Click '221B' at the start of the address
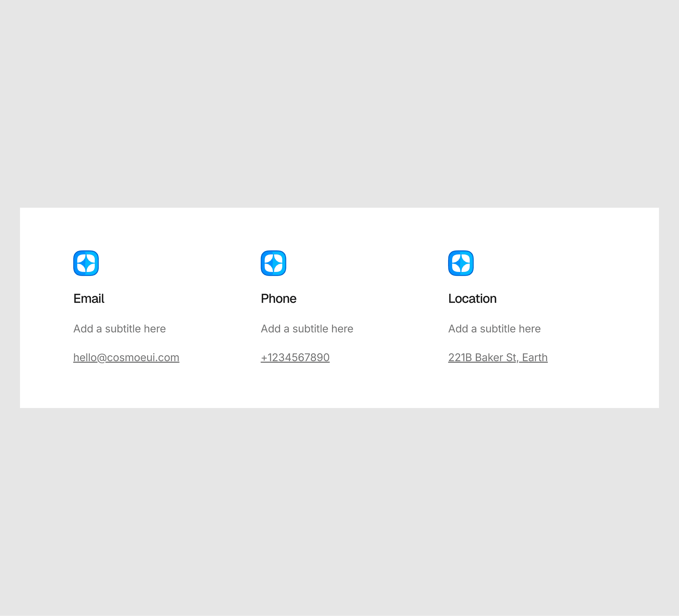 click(460, 357)
